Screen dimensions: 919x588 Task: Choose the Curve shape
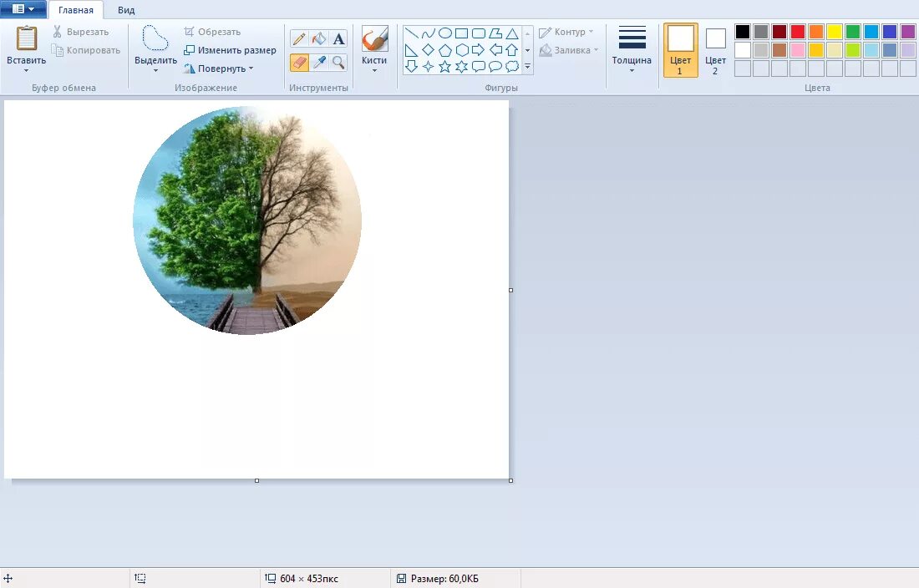[x=429, y=33]
